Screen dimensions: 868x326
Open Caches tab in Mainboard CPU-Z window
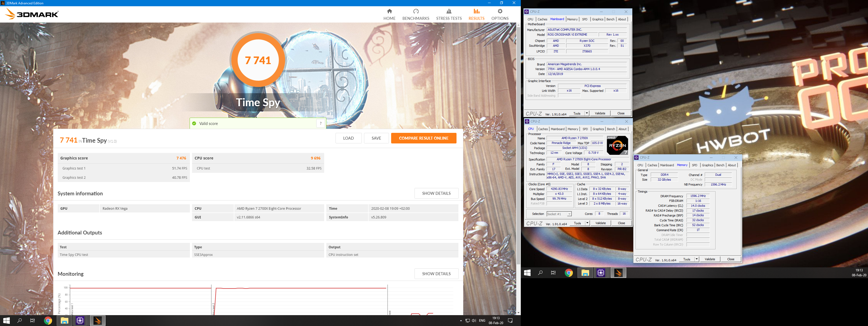click(542, 19)
